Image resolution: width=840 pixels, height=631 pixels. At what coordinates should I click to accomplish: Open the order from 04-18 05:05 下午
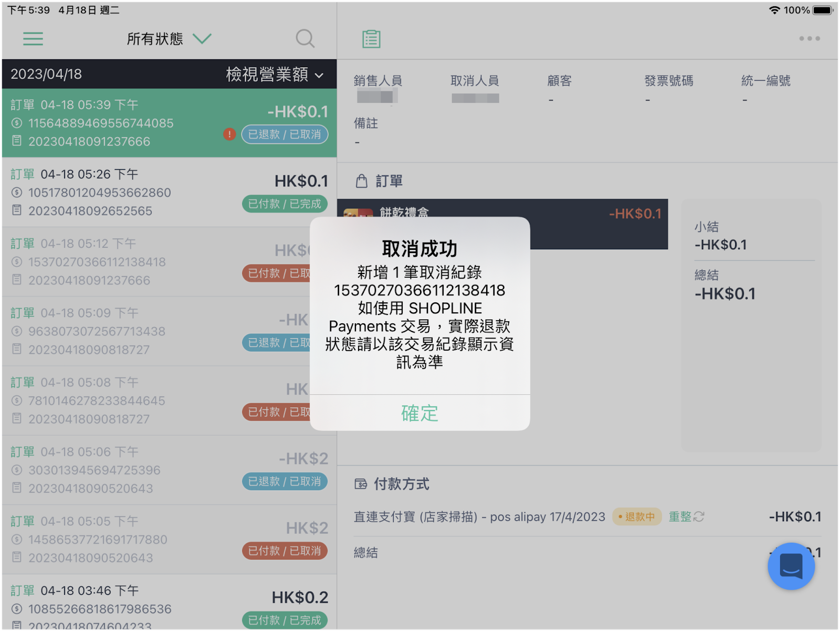coord(169,539)
